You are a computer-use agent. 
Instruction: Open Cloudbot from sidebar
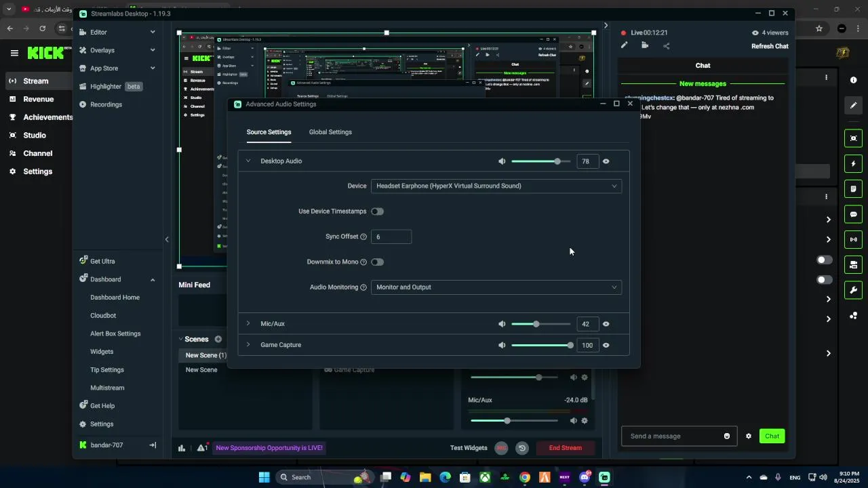(x=103, y=316)
